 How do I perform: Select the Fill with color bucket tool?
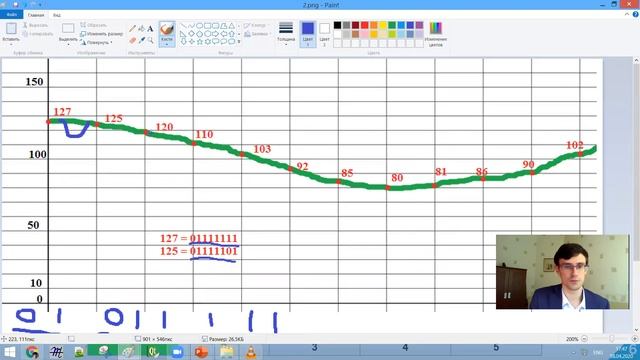(142, 29)
